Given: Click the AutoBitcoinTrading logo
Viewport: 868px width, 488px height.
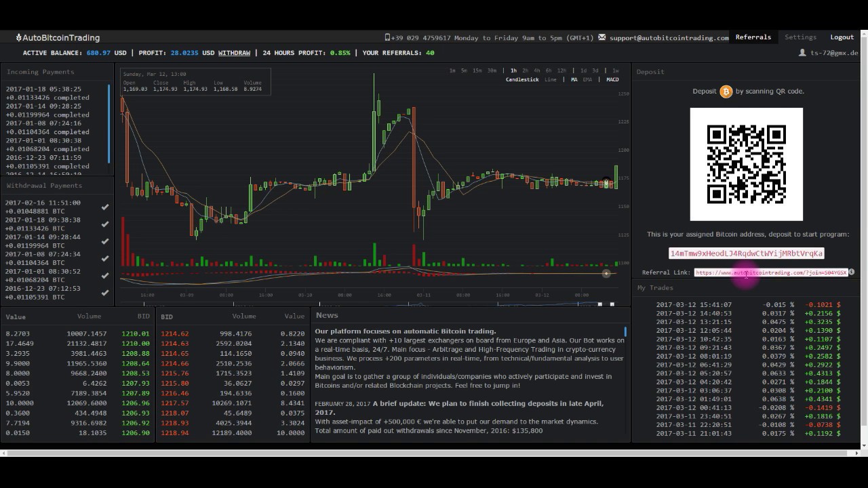Looking at the screenshot, I should (58, 38).
